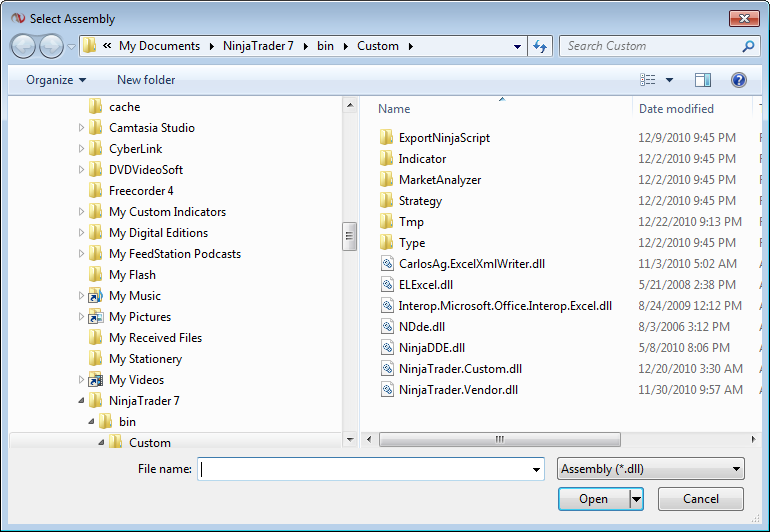Open the Assembly (*.dll) file type dropdown
This screenshot has height=532, width=770.
(651, 469)
